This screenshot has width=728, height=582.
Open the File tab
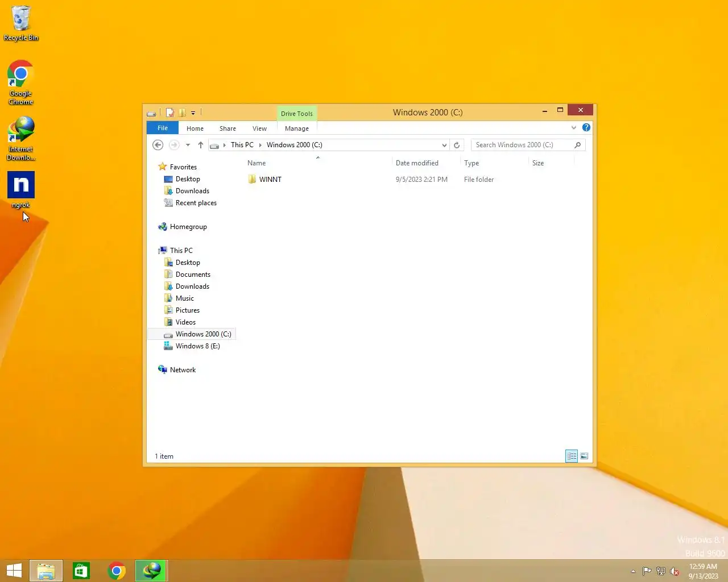pyautogui.click(x=163, y=128)
